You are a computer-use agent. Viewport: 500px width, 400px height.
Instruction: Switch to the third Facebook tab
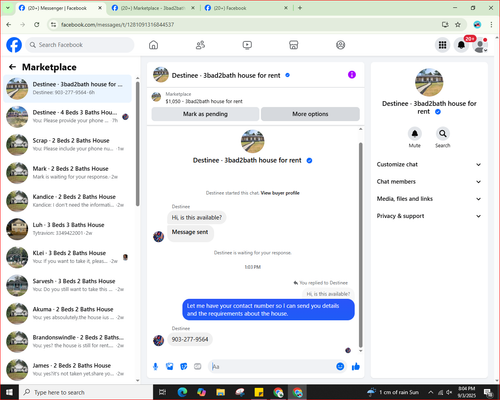click(x=246, y=8)
